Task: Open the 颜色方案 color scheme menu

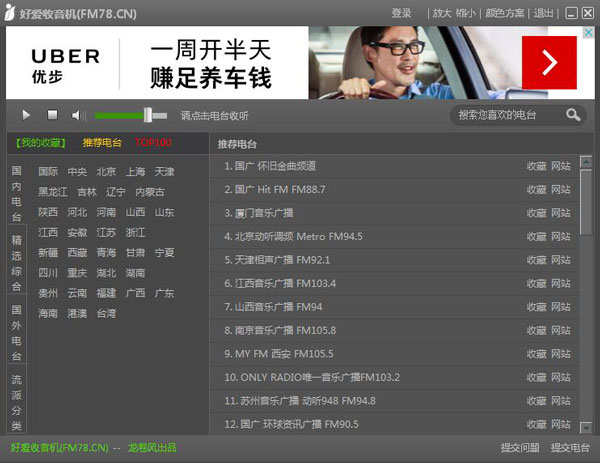Action: click(505, 13)
